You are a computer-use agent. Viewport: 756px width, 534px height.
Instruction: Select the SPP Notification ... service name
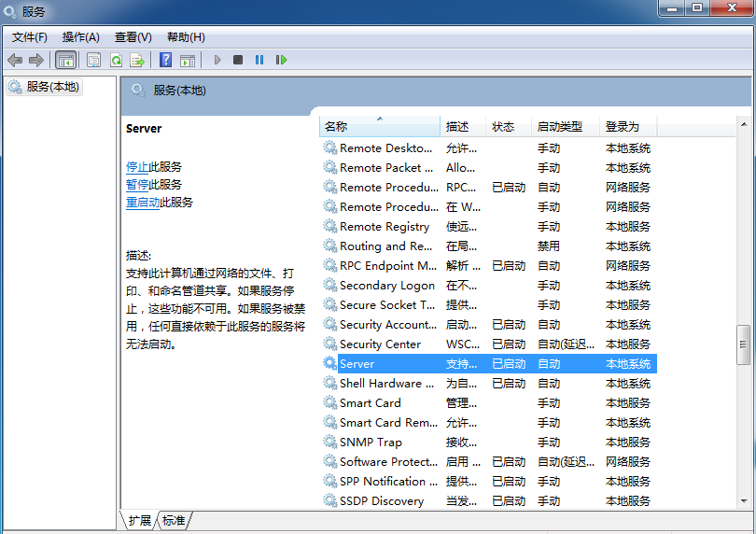388,481
